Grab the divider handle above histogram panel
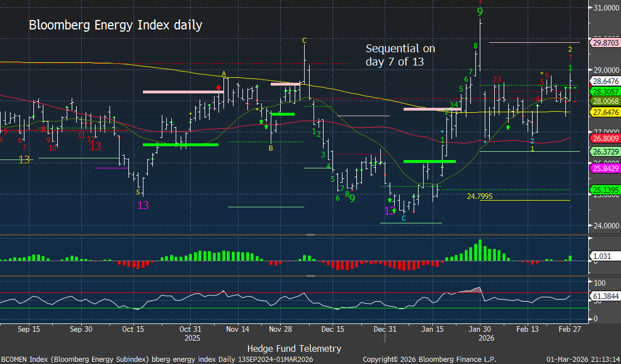621x364 pixels. tap(310, 235)
